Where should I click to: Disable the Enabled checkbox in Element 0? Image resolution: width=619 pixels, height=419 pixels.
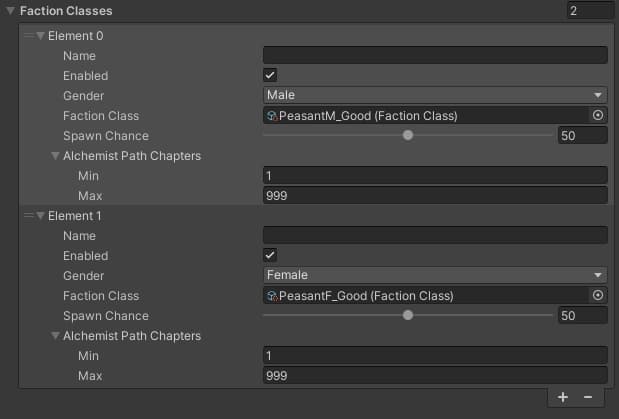point(270,75)
